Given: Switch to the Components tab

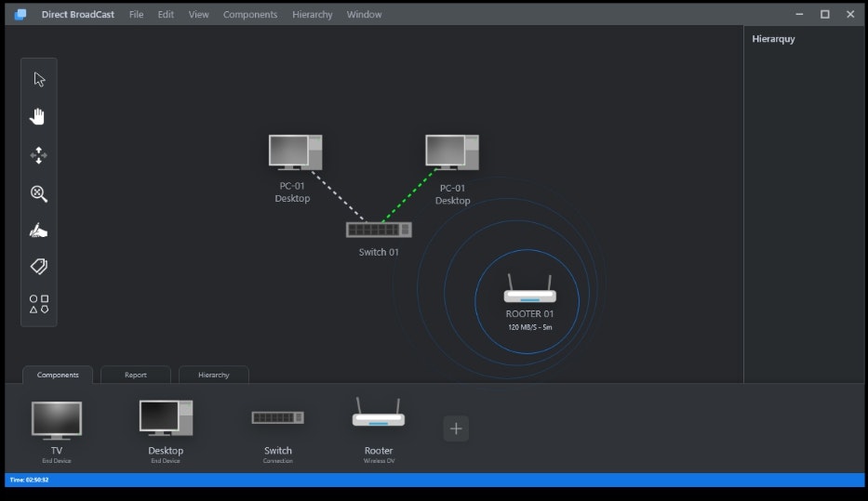Looking at the screenshot, I should (x=58, y=375).
